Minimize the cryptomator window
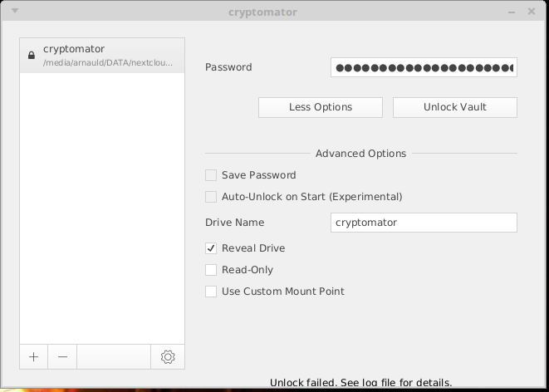 click(x=512, y=12)
